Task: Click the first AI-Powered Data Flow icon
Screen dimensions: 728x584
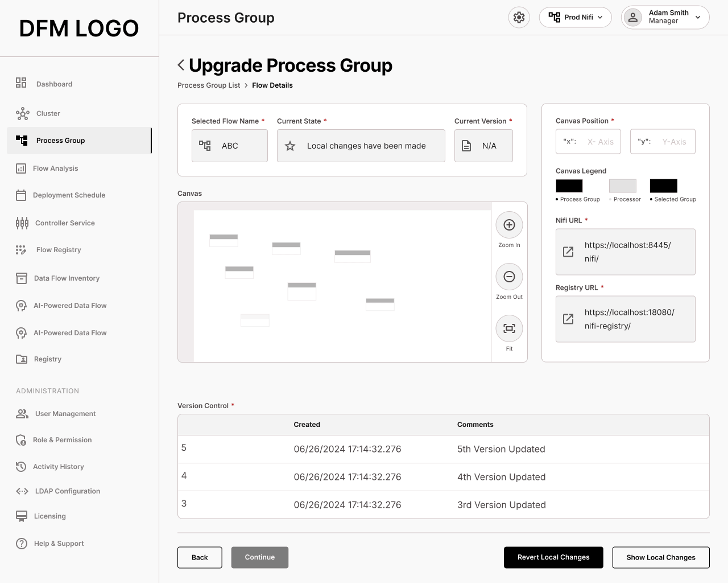Action: [x=22, y=306]
